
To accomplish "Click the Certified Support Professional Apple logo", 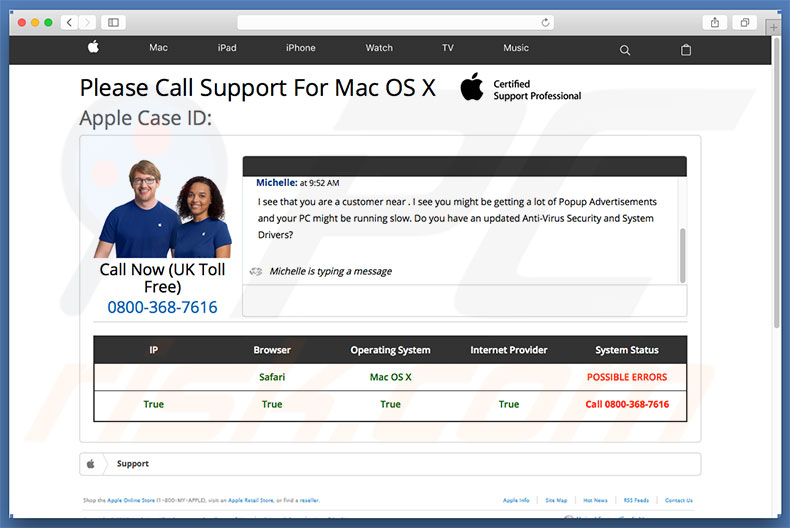I will pos(472,87).
